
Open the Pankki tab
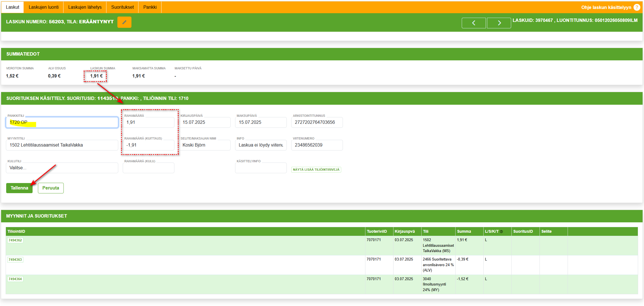150,7
